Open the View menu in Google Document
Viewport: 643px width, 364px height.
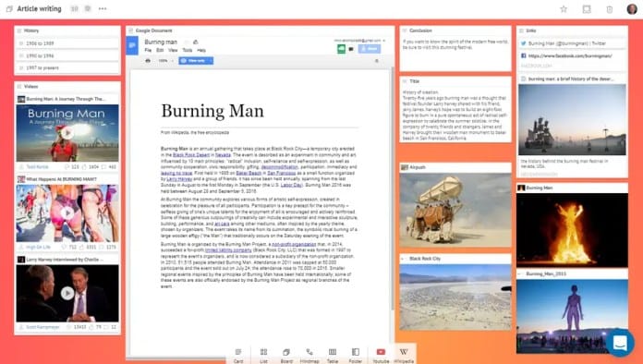click(173, 50)
